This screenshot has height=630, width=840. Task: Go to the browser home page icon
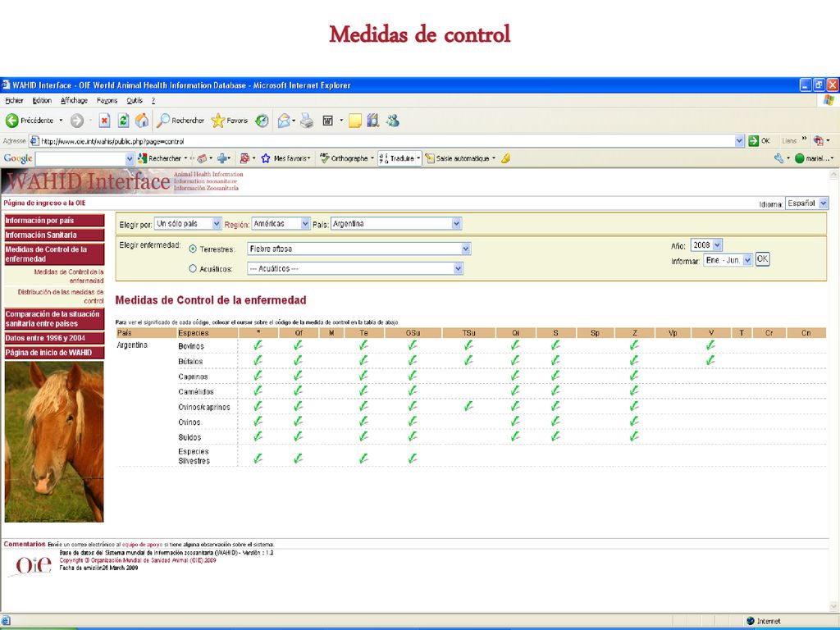(142, 121)
